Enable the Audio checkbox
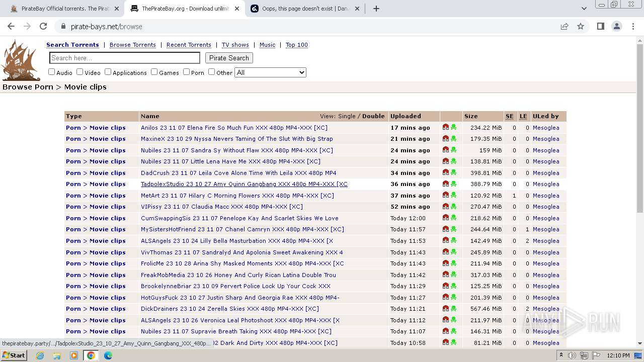644x362 pixels. pyautogui.click(x=51, y=72)
